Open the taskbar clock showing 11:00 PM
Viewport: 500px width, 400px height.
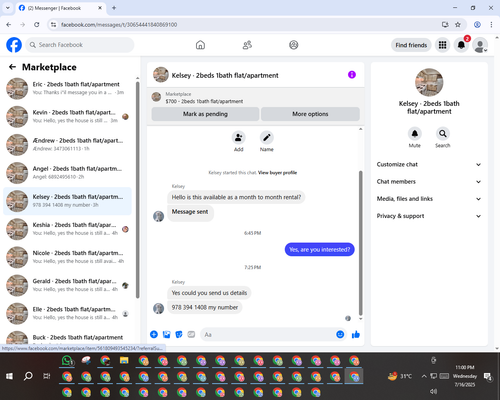click(465, 376)
